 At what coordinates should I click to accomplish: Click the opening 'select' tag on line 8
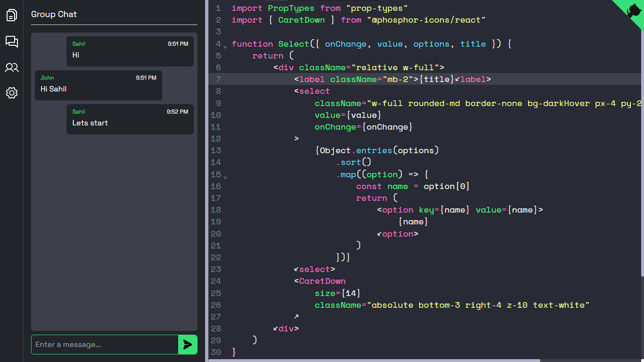[314, 91]
